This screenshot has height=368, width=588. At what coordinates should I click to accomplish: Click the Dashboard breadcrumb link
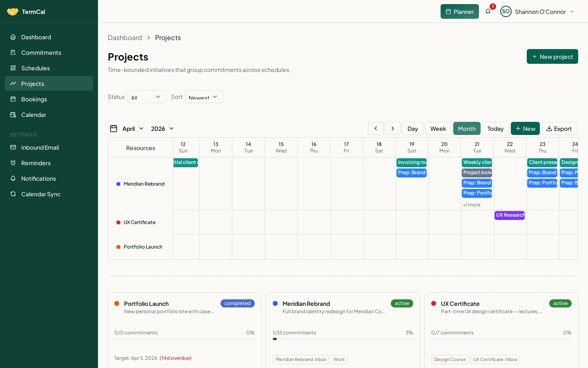(125, 38)
